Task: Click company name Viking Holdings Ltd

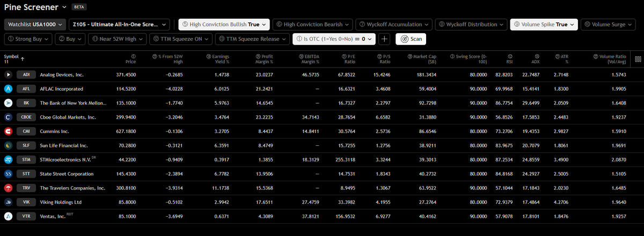Action: pos(61,202)
